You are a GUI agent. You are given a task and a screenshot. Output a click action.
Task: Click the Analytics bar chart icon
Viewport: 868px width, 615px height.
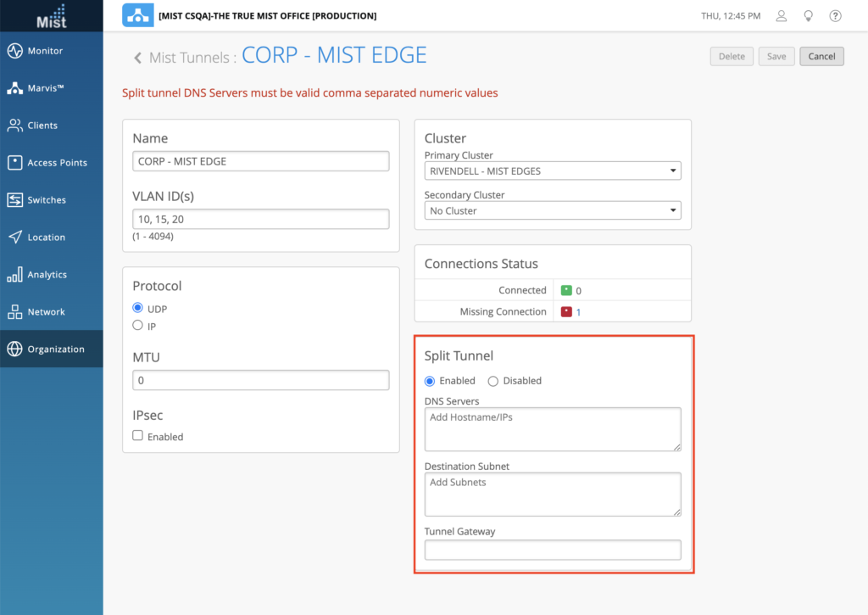(x=14, y=275)
